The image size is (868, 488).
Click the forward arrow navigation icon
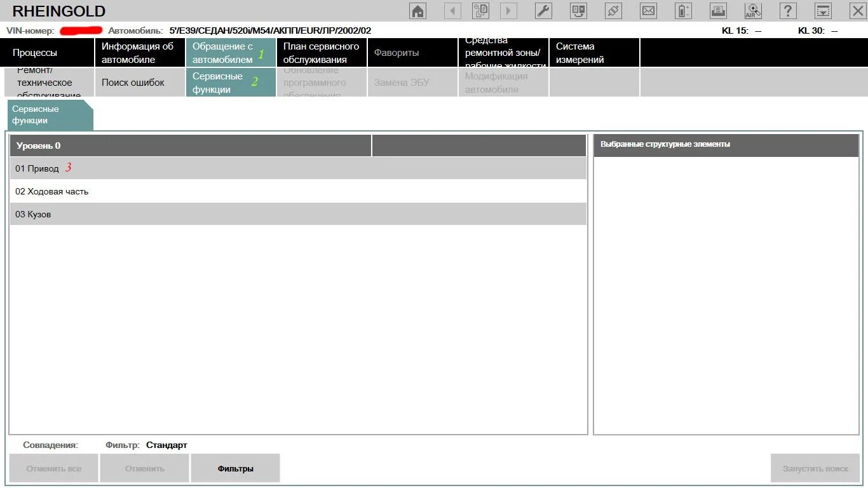click(x=508, y=11)
